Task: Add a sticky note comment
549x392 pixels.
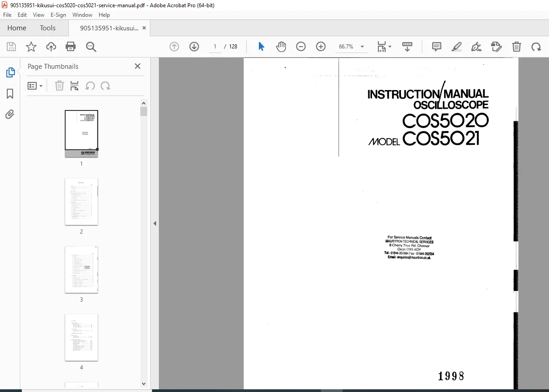Action: (437, 47)
